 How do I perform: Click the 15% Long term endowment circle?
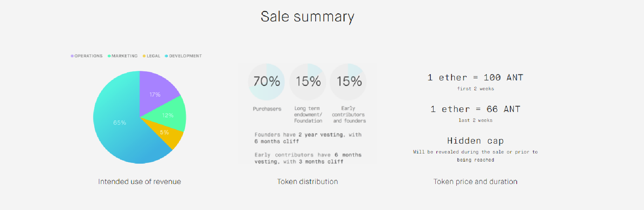tap(308, 82)
